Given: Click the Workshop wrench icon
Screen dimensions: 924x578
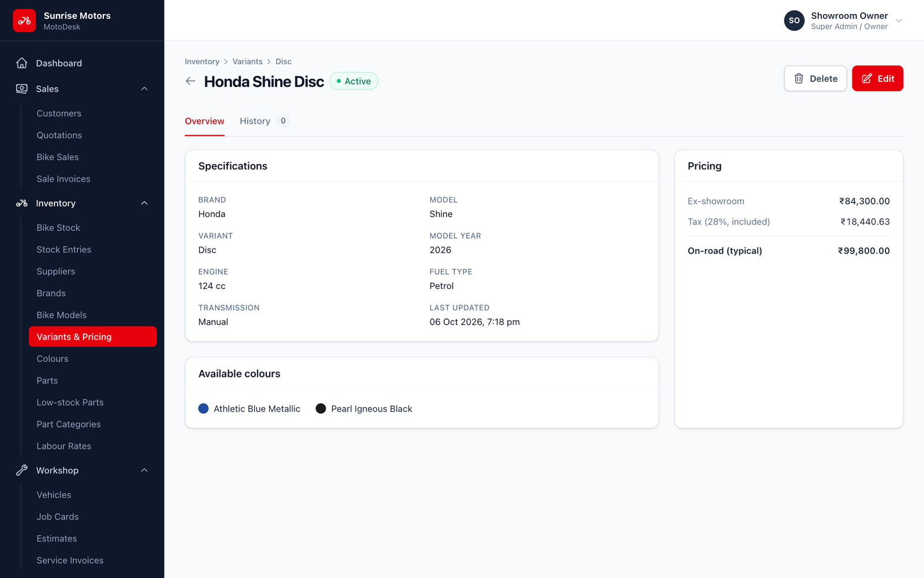Looking at the screenshot, I should tap(22, 470).
